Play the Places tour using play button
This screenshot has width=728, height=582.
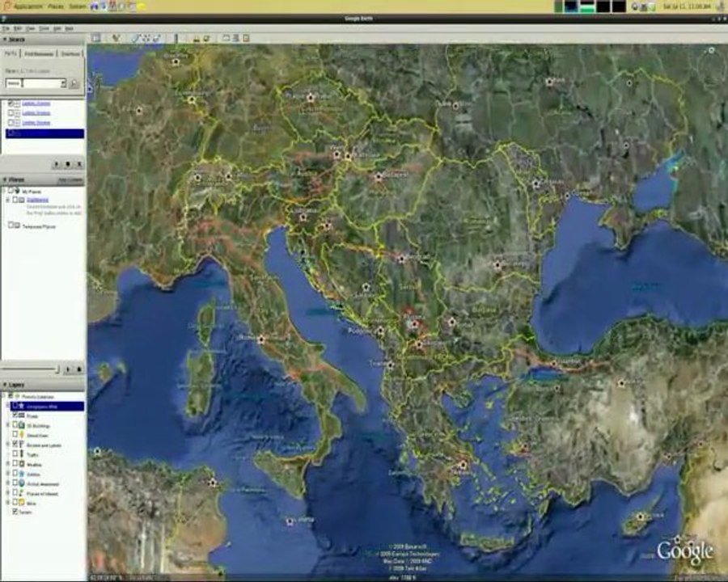tap(68, 369)
